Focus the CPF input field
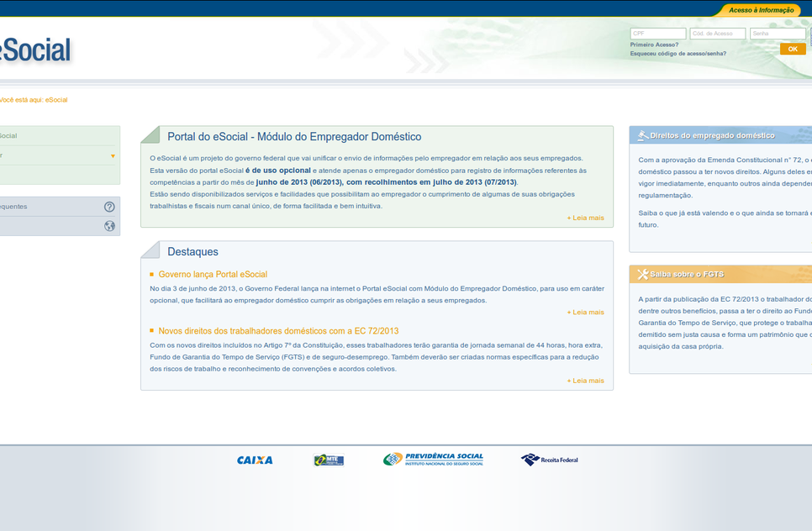Screen dimensions: 812x531 tap(657, 34)
